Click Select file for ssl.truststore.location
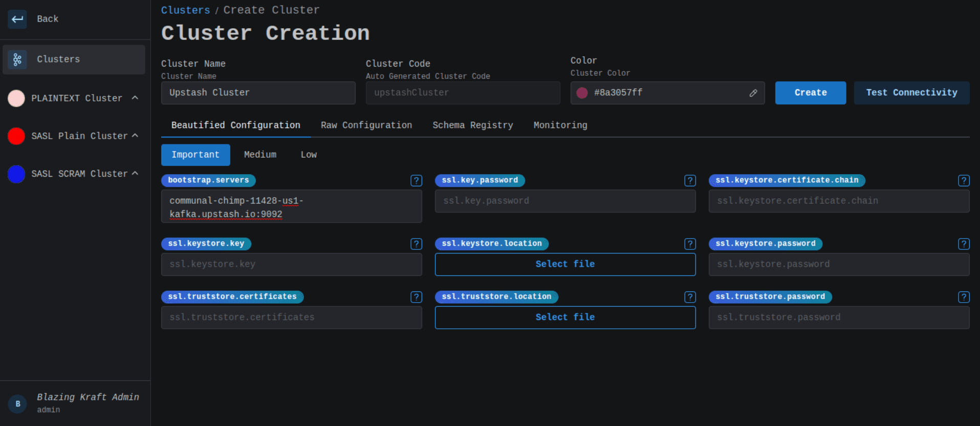Image resolution: width=980 pixels, height=426 pixels. 565,317
